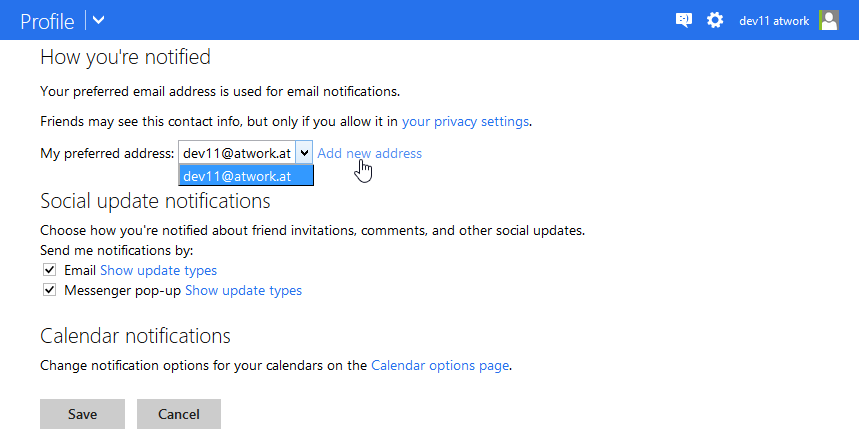859x433 pixels.
Task: Open the dev11 atwork account menu
Action: point(774,20)
